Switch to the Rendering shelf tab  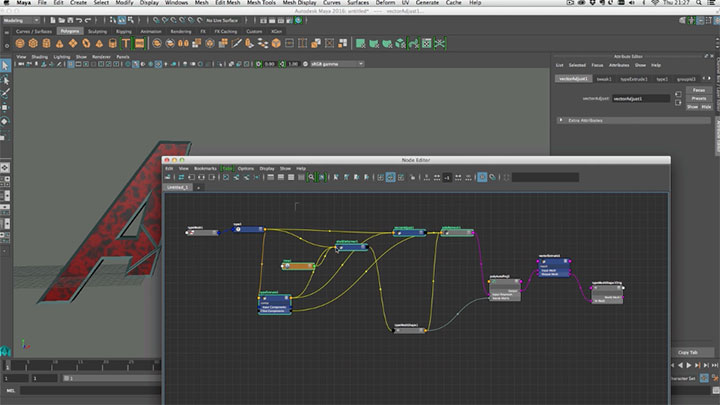[x=181, y=31]
